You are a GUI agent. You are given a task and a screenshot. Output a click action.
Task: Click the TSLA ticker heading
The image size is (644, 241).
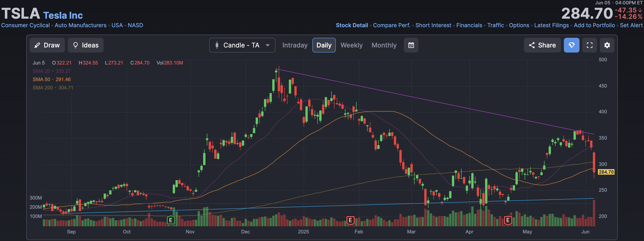[x=21, y=14]
